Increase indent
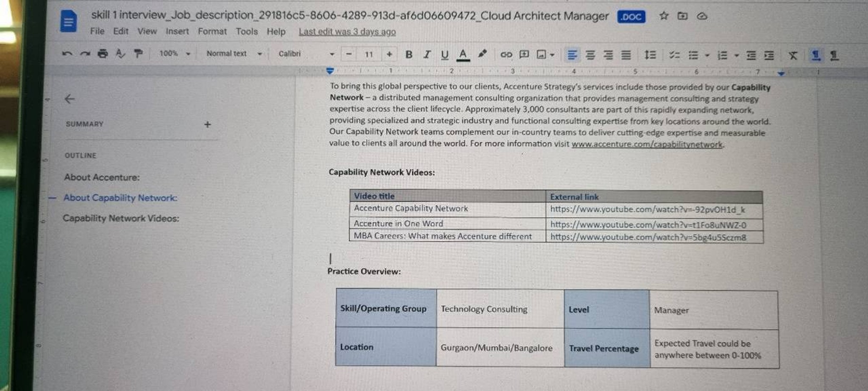Viewport: 868px width, 391px height. coord(769,56)
